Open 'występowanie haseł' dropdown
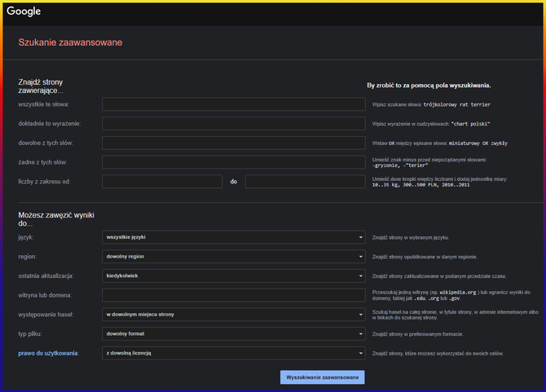 coord(234,315)
